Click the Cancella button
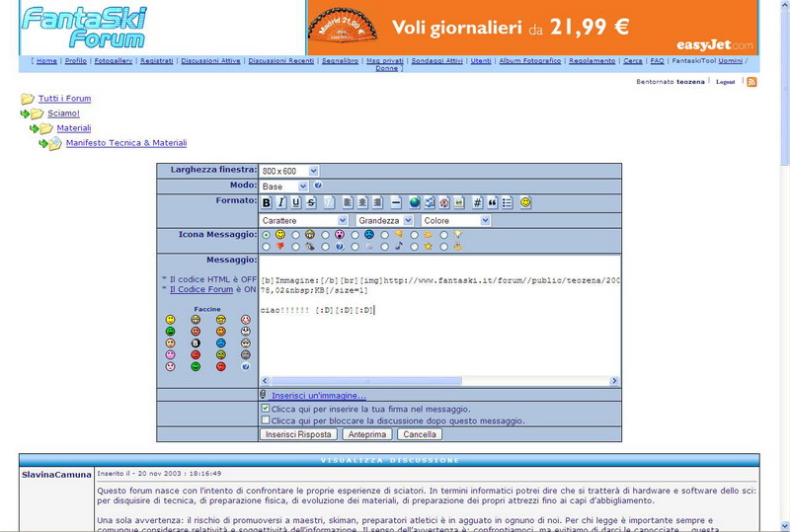 (x=420, y=434)
